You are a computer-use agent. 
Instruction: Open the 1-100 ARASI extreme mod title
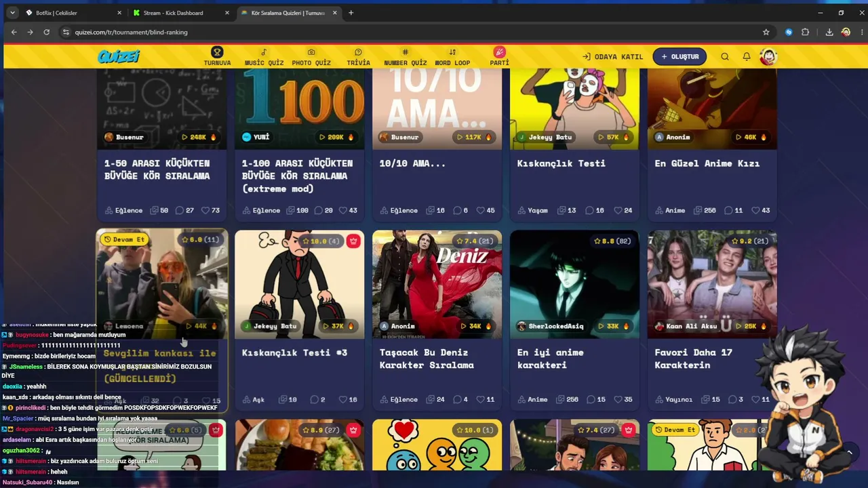[x=298, y=176]
